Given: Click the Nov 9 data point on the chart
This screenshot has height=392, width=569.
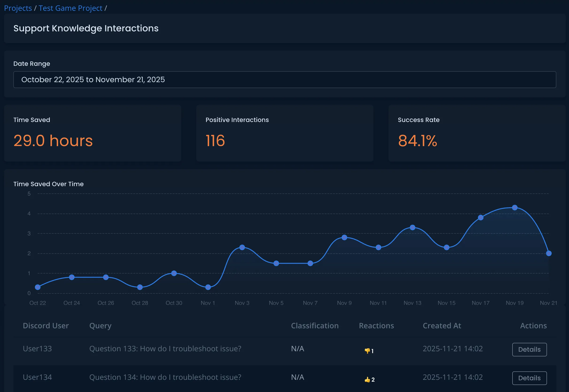Looking at the screenshot, I should (x=344, y=237).
